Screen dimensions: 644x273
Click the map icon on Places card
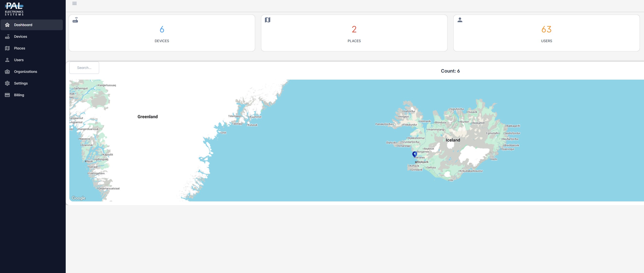(x=268, y=20)
